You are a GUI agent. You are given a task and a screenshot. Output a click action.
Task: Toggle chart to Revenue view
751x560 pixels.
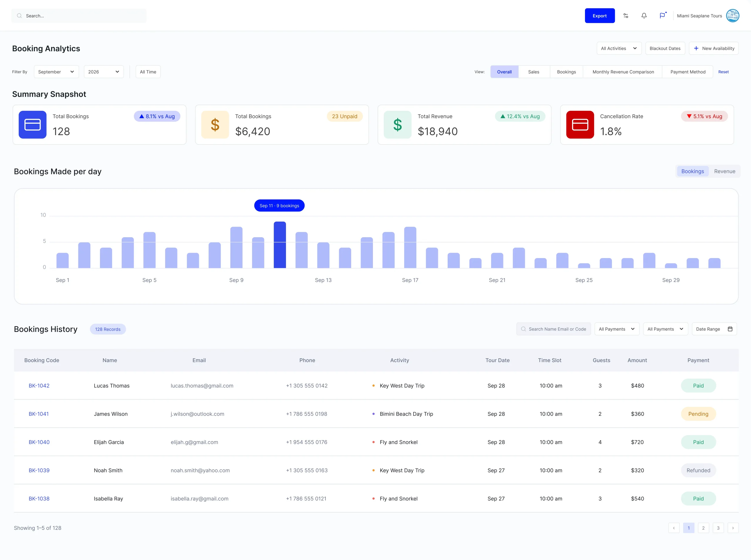(x=725, y=171)
